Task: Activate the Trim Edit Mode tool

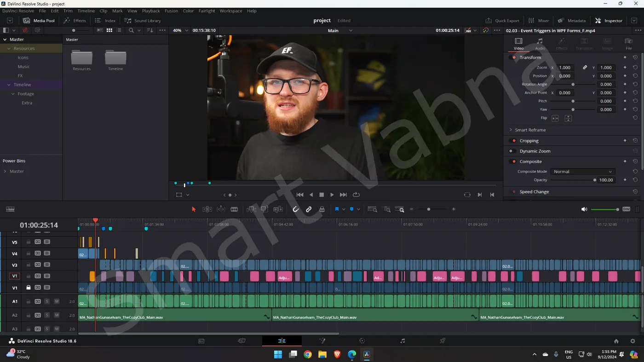Action: (x=207, y=209)
